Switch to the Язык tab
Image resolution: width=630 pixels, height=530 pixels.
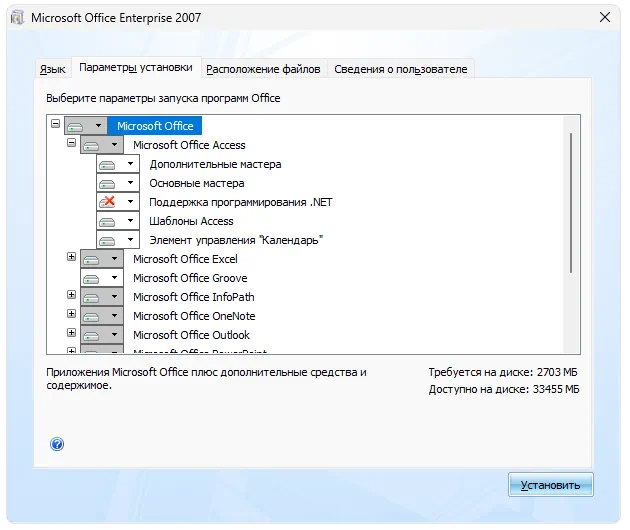(x=53, y=69)
